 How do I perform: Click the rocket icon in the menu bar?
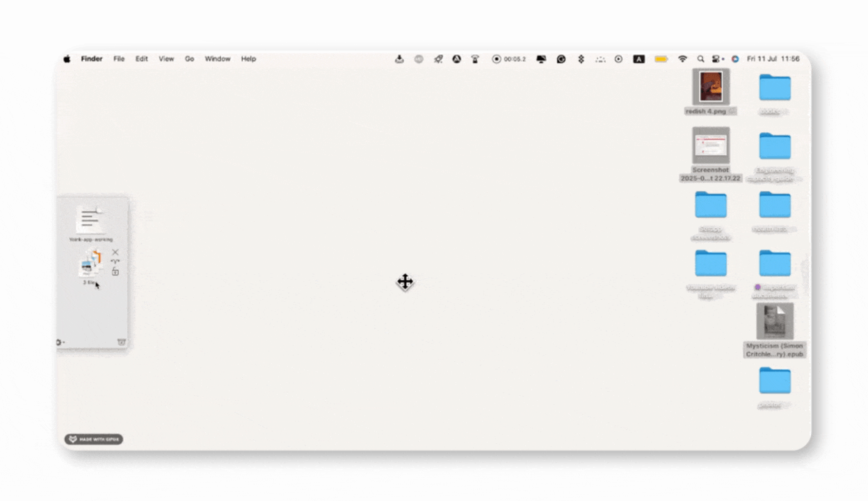coord(438,59)
